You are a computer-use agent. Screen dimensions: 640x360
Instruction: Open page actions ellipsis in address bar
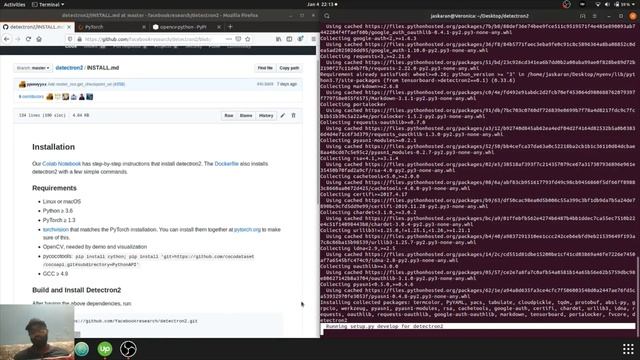click(229, 39)
